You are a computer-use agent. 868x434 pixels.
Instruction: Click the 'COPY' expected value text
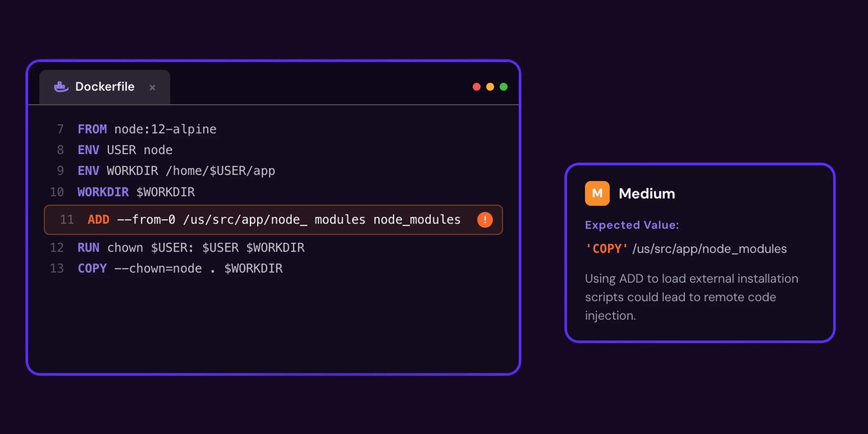[607, 248]
